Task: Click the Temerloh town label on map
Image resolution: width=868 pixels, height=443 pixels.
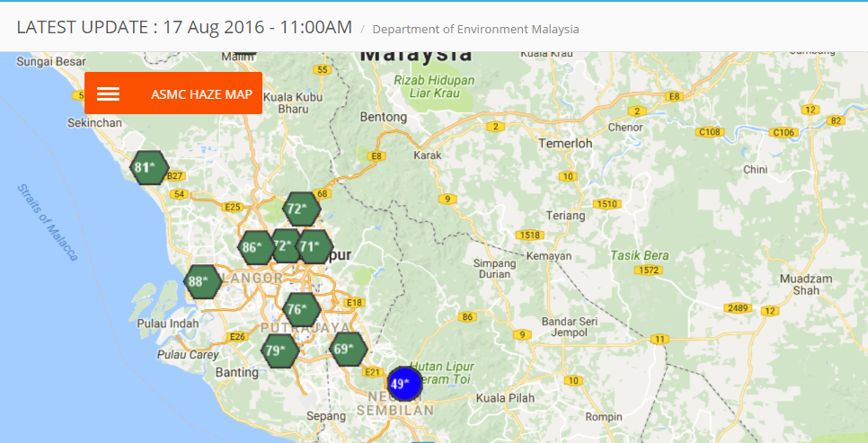Action: tap(565, 144)
